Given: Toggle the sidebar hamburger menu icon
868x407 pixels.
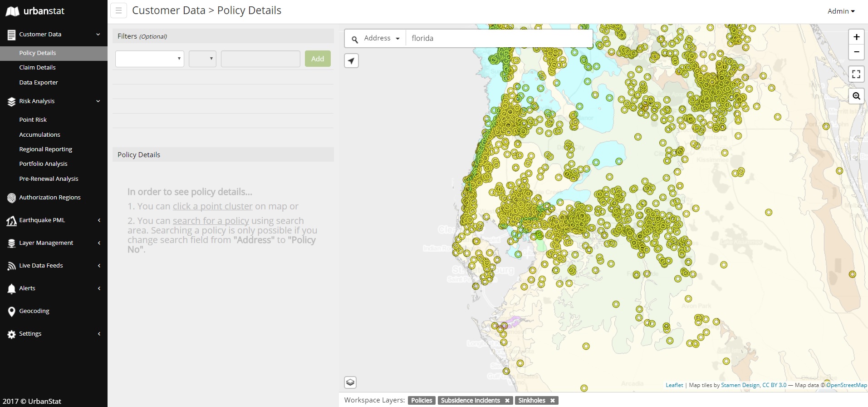Looking at the screenshot, I should tap(118, 10).
